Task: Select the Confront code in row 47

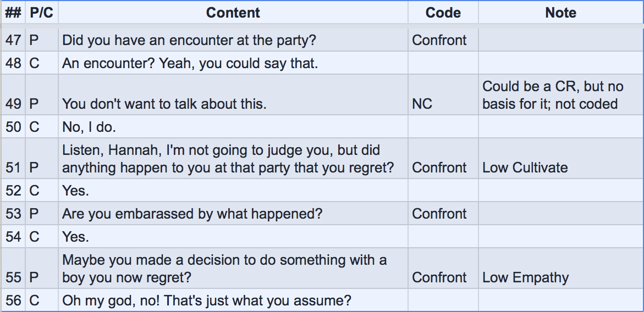Action: pos(439,40)
